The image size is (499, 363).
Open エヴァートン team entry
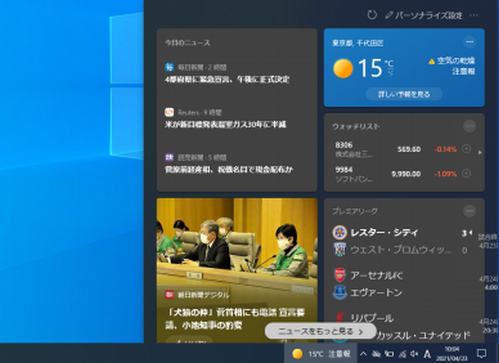(x=376, y=293)
